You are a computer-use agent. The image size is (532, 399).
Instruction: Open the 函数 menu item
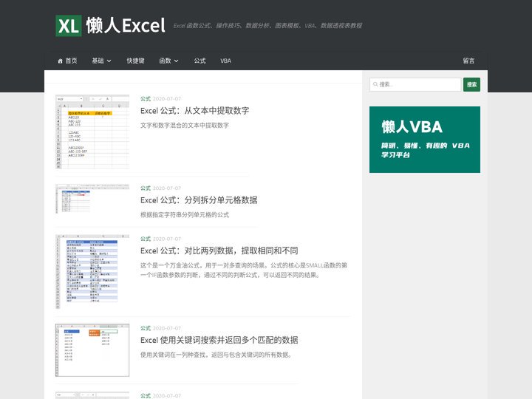(165, 61)
